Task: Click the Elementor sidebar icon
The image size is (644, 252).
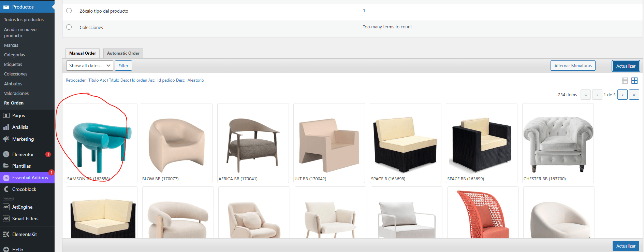Action: 6,154
